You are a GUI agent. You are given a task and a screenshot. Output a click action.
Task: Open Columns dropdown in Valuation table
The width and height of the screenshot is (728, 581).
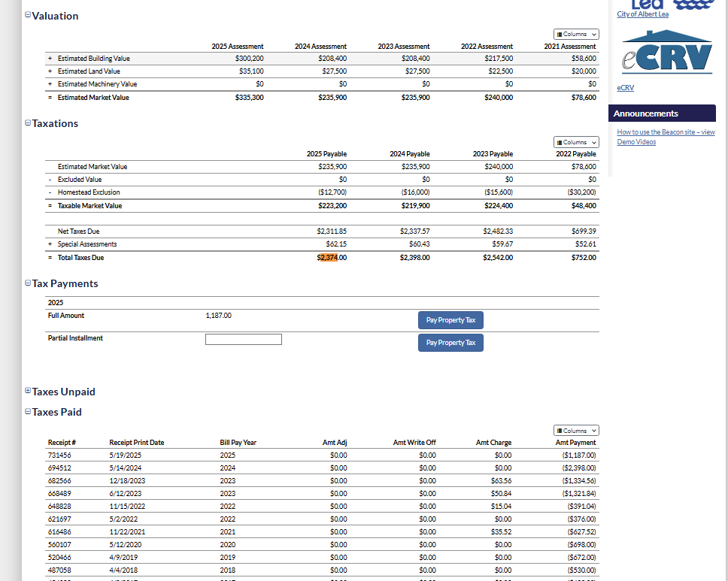click(x=576, y=35)
